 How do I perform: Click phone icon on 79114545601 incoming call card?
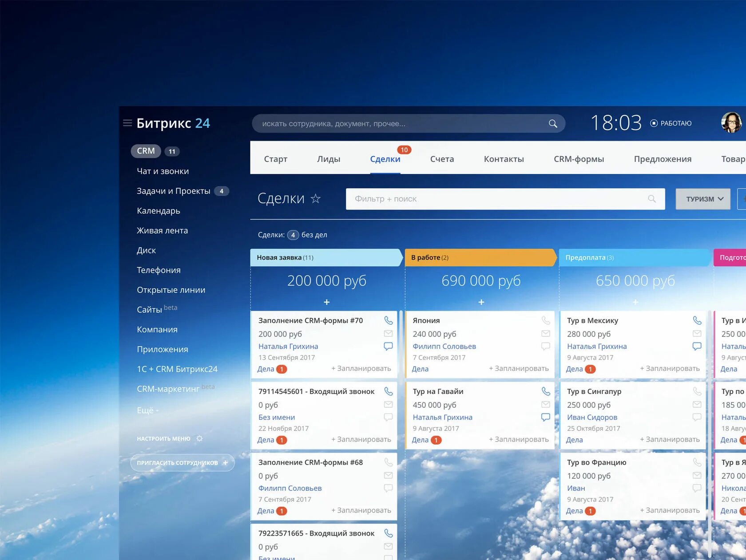point(388,391)
